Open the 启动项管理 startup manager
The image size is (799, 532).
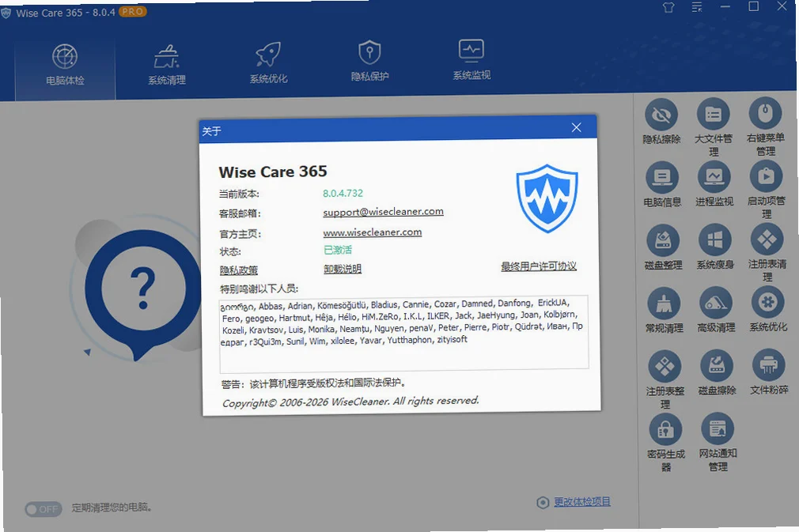(767, 190)
